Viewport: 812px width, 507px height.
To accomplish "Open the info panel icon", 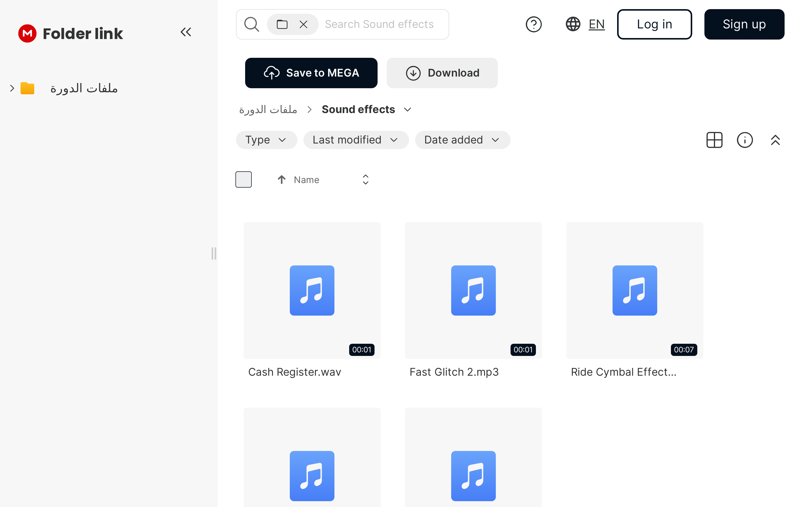I will [x=745, y=140].
